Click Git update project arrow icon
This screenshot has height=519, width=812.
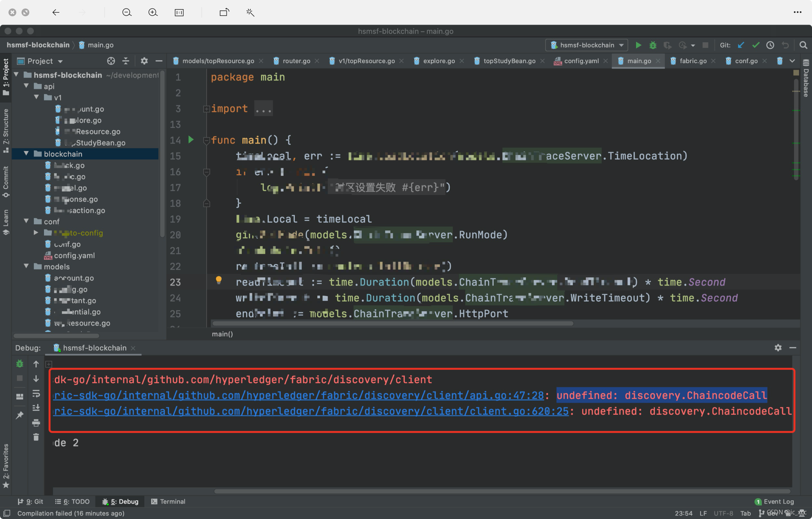pos(741,45)
